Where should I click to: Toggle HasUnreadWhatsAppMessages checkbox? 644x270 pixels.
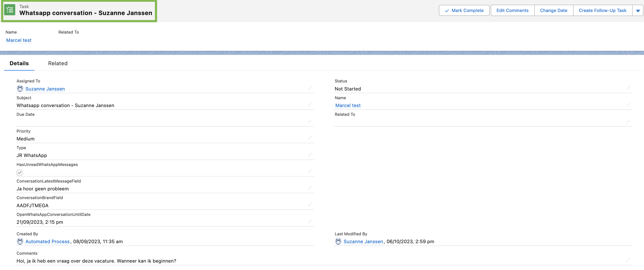20,173
